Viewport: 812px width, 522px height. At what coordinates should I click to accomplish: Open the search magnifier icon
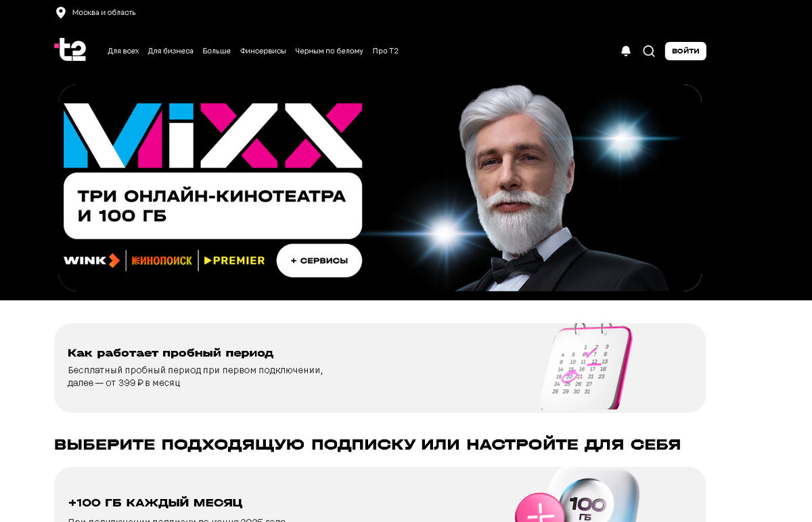(649, 51)
